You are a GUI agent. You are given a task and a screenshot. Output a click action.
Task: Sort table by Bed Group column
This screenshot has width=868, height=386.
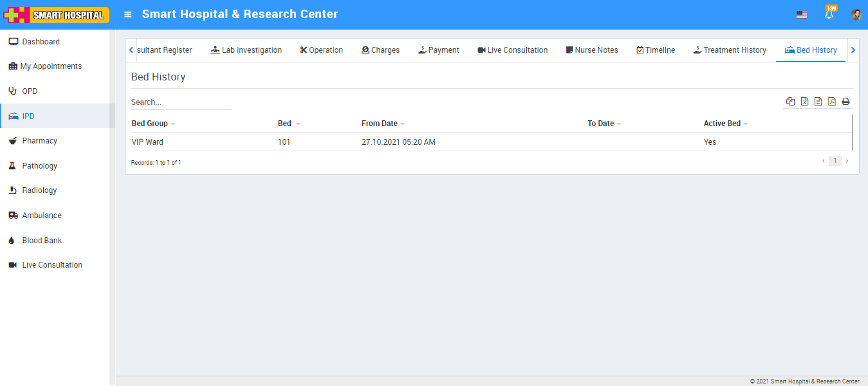click(150, 124)
